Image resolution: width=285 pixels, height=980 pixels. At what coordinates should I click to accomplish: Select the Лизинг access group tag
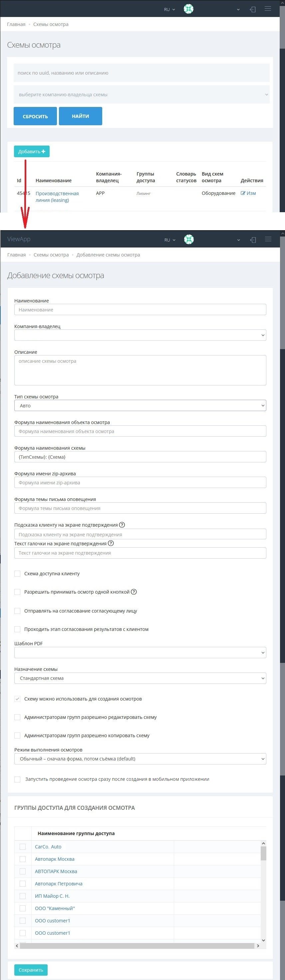coord(143,194)
